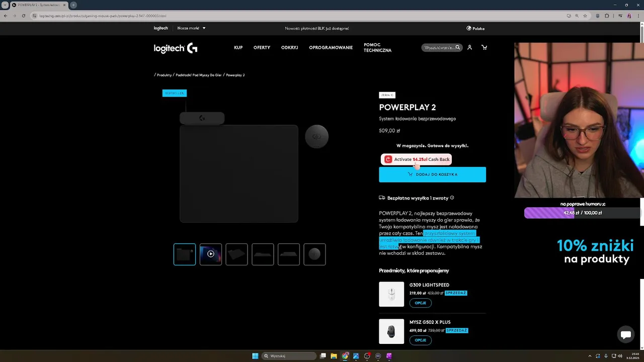Image resolution: width=644 pixels, height=362 pixels.
Task: Click Podkładki Pod Myszy Do Gier breadcrumb
Action: 199,75
